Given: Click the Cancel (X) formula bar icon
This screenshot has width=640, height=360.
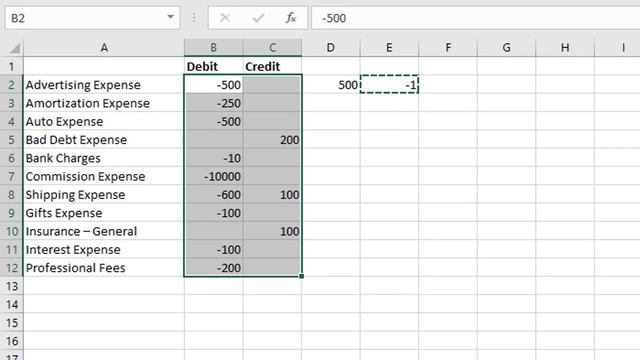Looking at the screenshot, I should 225,18.
